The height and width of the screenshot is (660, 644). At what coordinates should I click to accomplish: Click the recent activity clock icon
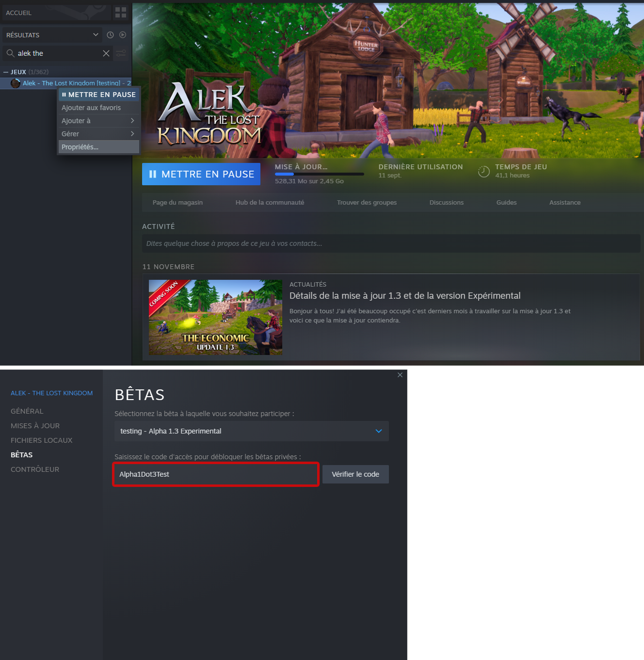coord(110,35)
